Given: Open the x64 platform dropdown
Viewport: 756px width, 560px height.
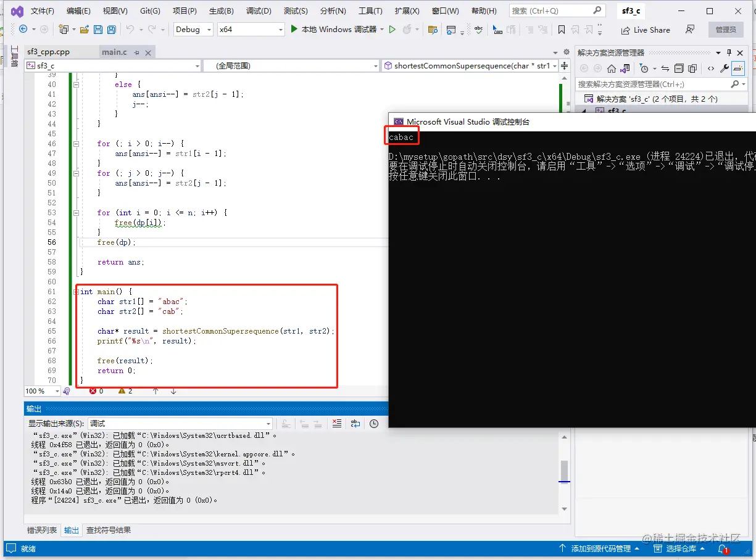Looking at the screenshot, I should (251, 29).
